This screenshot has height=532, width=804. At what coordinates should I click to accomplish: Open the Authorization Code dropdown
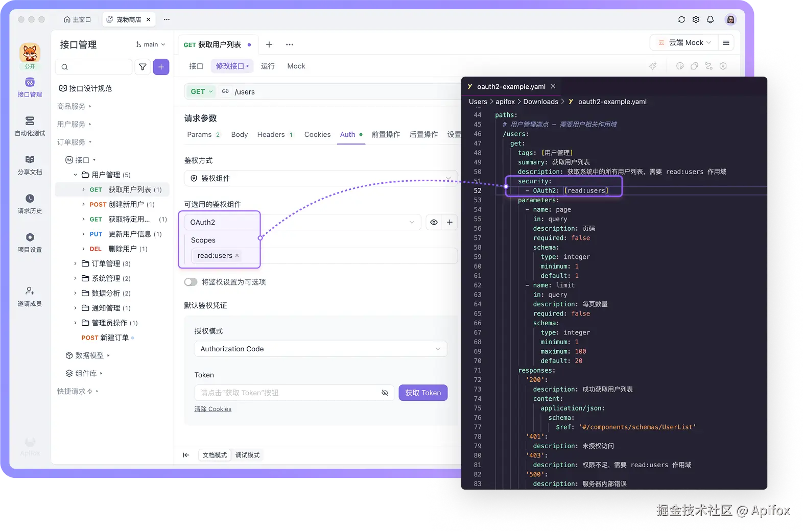coord(321,349)
